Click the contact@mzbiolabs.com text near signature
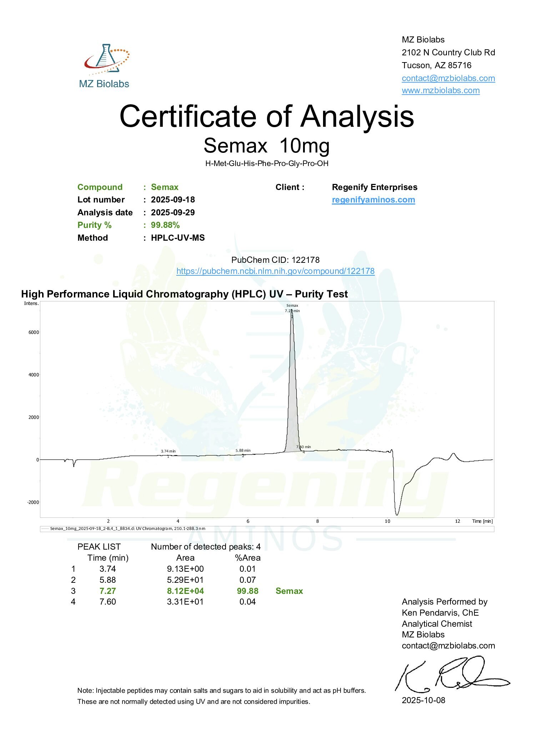 click(x=448, y=646)
